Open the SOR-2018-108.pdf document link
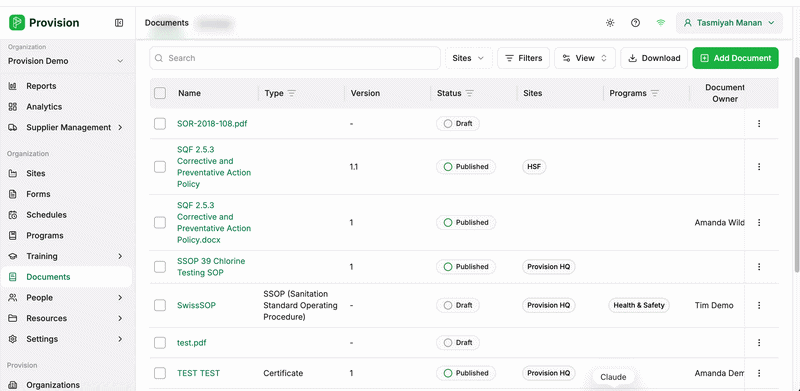 point(212,124)
